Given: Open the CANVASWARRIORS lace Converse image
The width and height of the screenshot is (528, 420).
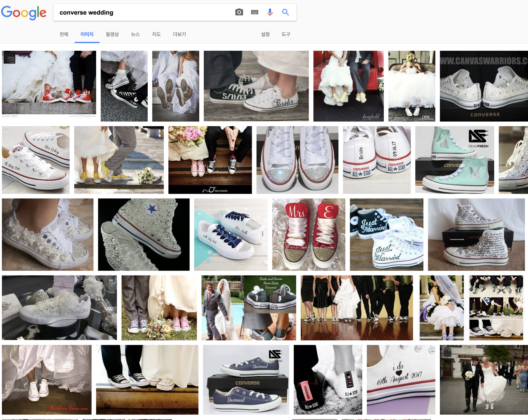Looking at the screenshot, I should 484,86.
